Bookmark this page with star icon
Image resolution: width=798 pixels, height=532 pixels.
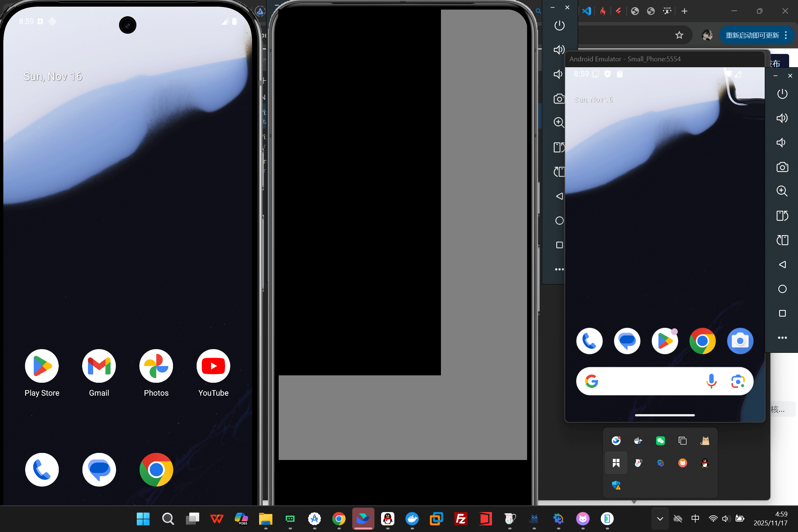coord(679,35)
